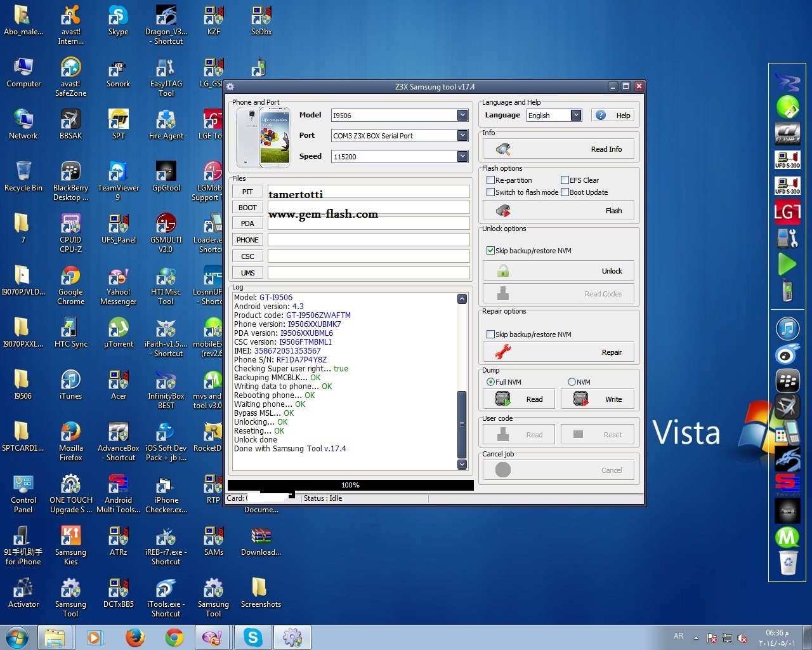Click the Dump Write button
Screen dimensions: 812x650
598,399
